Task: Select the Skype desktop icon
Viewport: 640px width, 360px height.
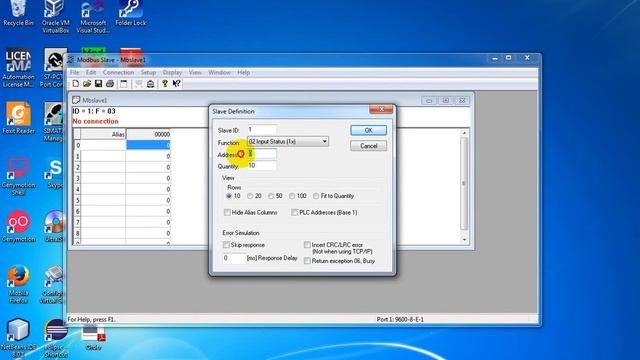Action: [56, 173]
